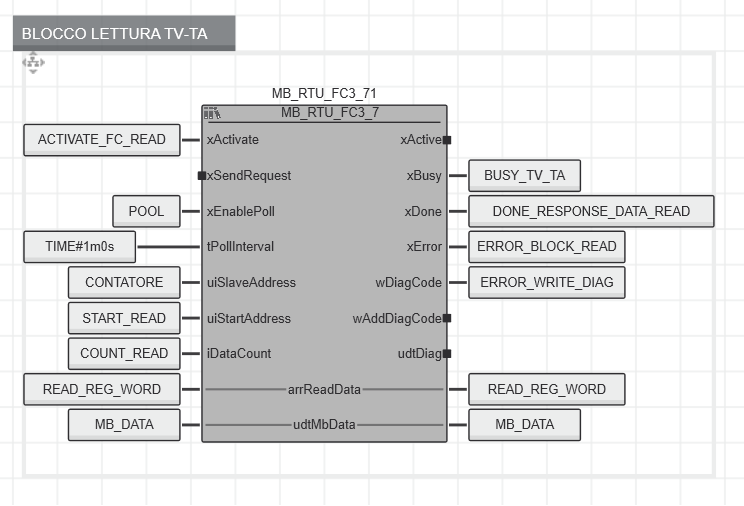Click the xError output label

tap(424, 247)
